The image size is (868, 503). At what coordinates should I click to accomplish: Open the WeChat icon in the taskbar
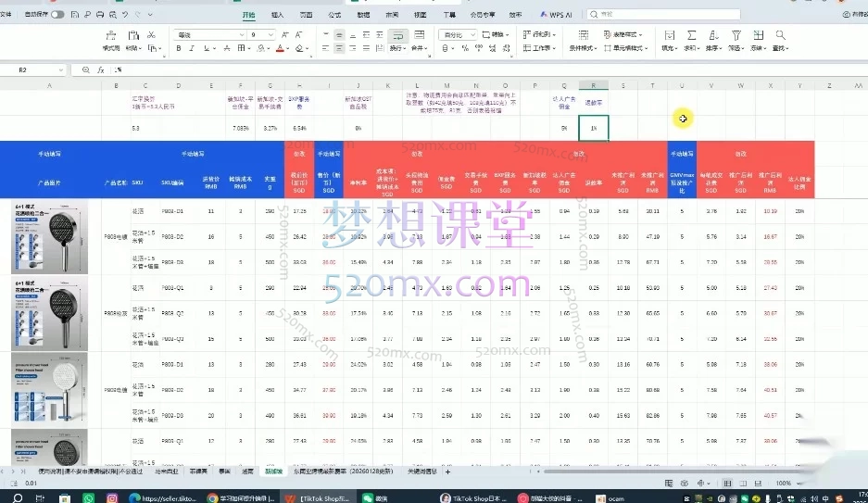click(x=367, y=498)
